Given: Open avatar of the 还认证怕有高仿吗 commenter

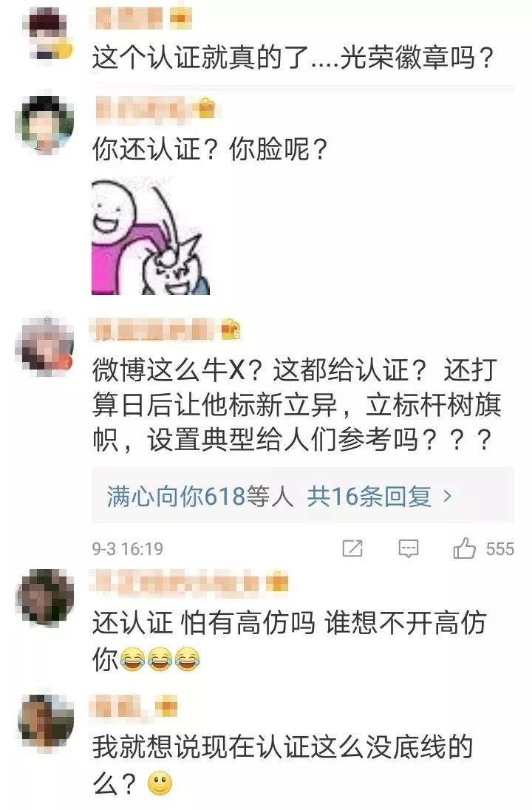Looking at the screenshot, I should [44, 596].
